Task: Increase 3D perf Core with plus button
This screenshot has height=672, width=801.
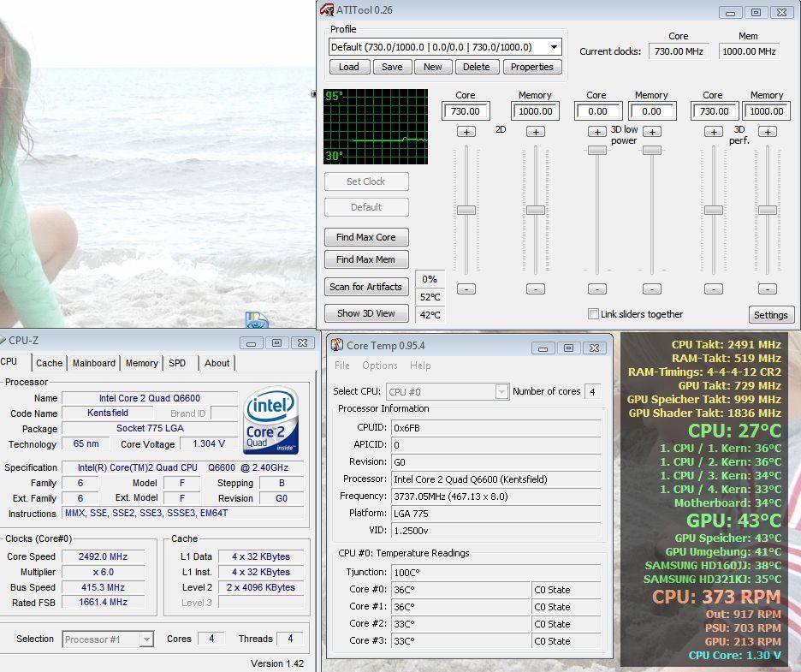Action: (x=714, y=132)
